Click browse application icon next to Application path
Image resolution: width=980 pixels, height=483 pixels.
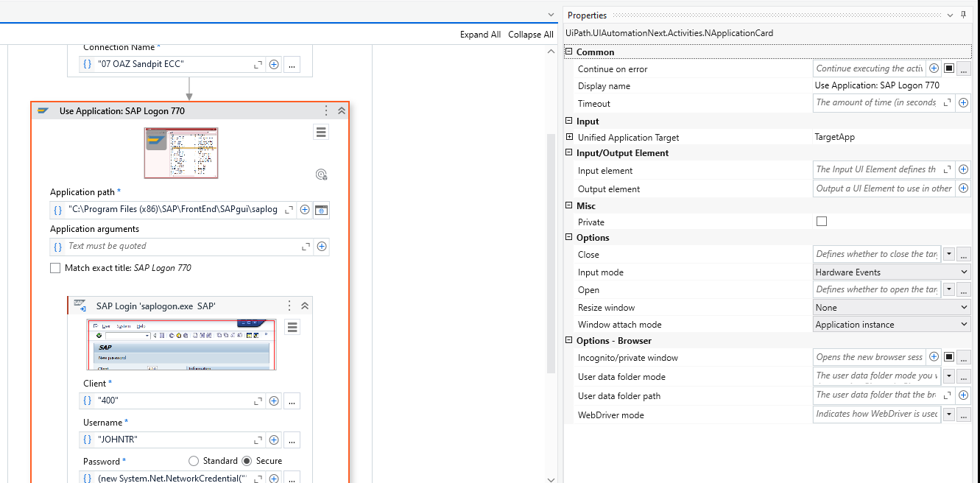point(321,210)
